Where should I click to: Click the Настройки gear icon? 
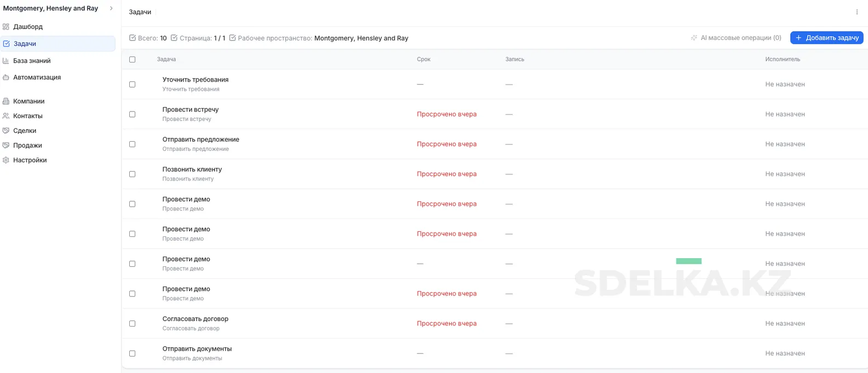6,160
